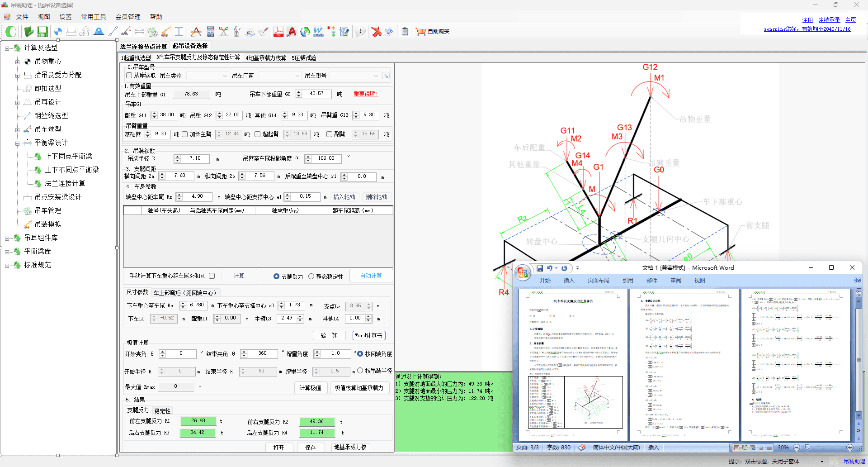Open the 重要说明! link
The image size is (868, 467).
coord(365,94)
